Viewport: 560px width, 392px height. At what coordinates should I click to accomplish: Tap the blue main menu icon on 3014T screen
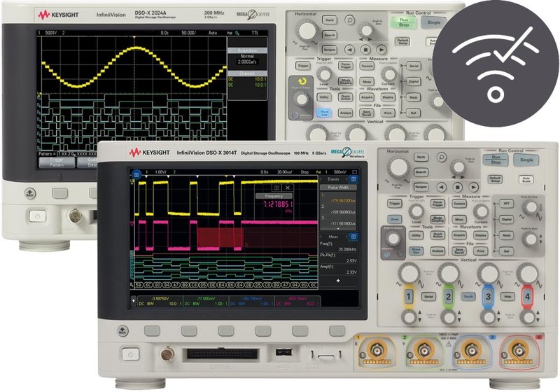(136, 174)
